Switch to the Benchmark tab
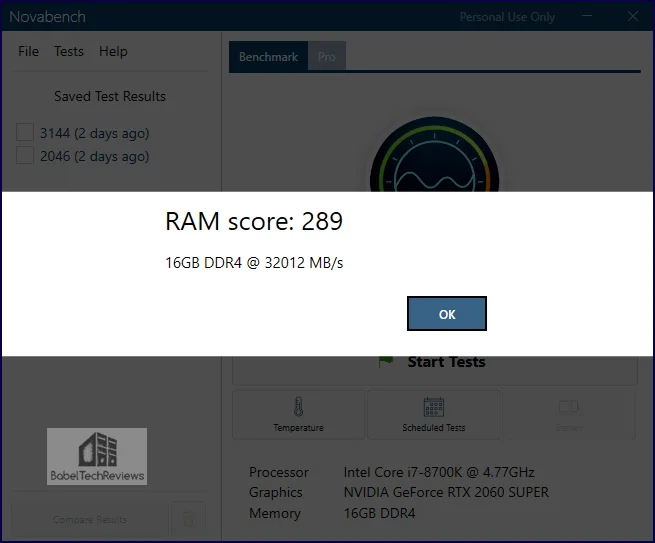655x543 pixels. point(268,56)
